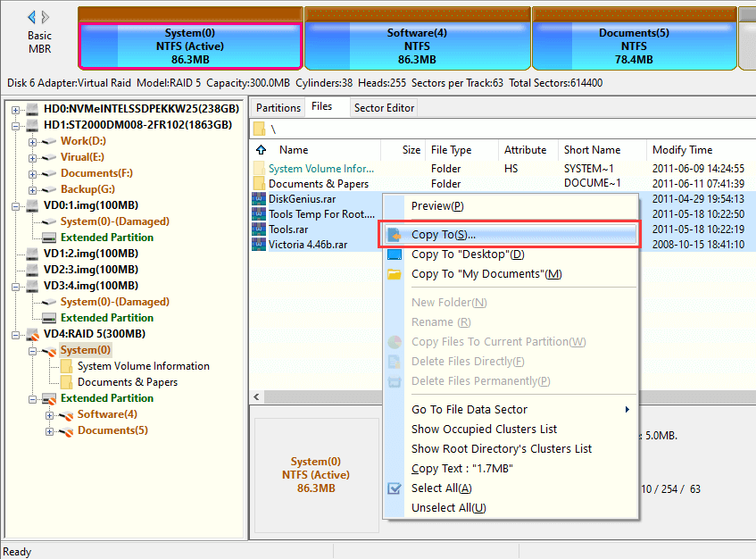This screenshot has width=756, height=559.
Task: Toggle the Select All checkmark entry
Action: pos(395,488)
